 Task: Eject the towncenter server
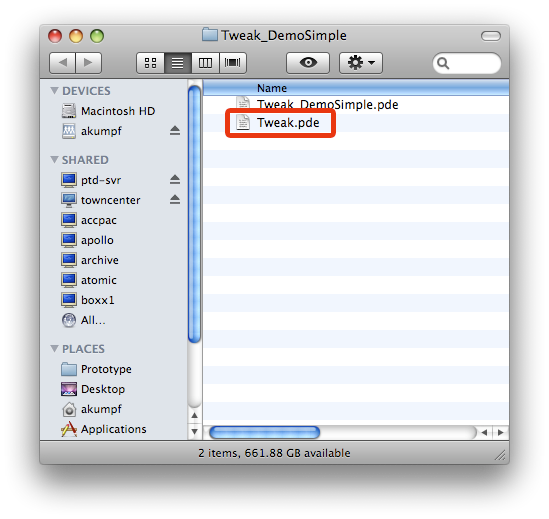175,200
